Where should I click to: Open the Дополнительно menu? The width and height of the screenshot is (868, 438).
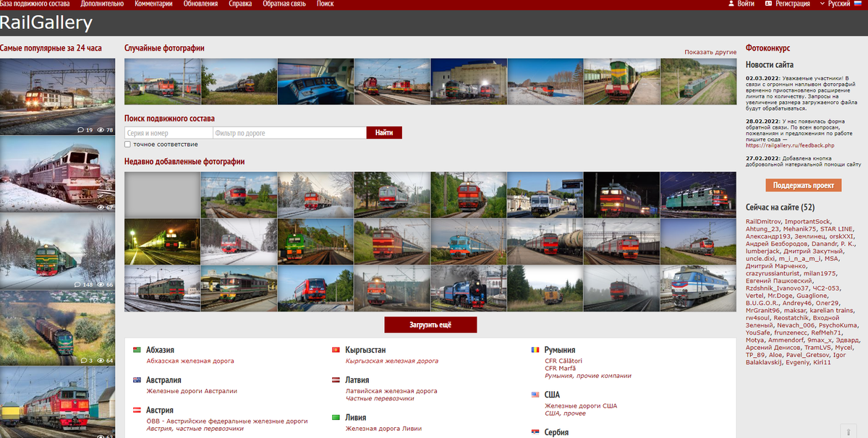pyautogui.click(x=102, y=4)
